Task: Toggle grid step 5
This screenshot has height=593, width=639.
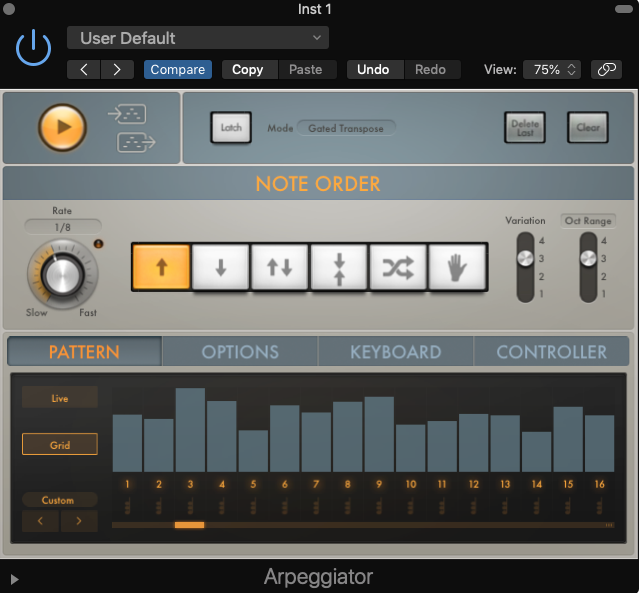Action: 253,484
